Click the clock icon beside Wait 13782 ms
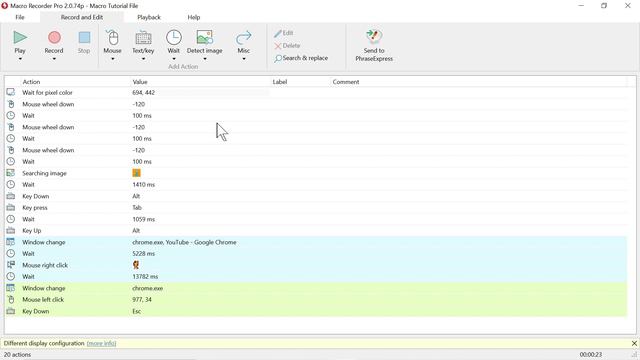Viewport: 640px width, 360px height. pyautogui.click(x=11, y=276)
